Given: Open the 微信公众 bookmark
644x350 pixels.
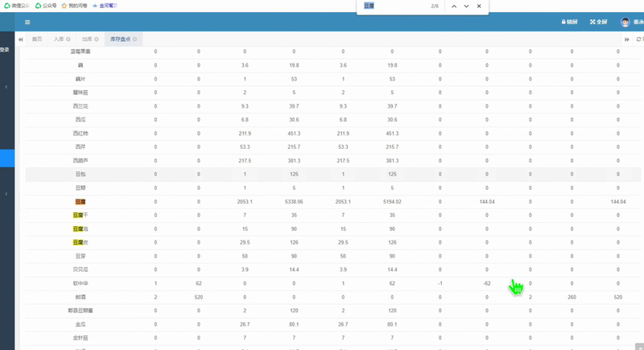Looking at the screenshot, I should (17, 6).
